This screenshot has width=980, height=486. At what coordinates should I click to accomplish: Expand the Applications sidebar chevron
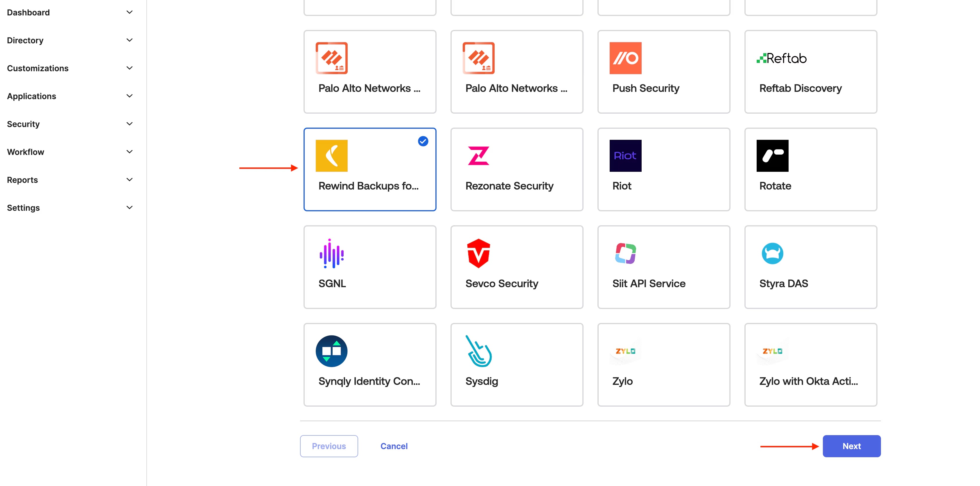coord(129,96)
